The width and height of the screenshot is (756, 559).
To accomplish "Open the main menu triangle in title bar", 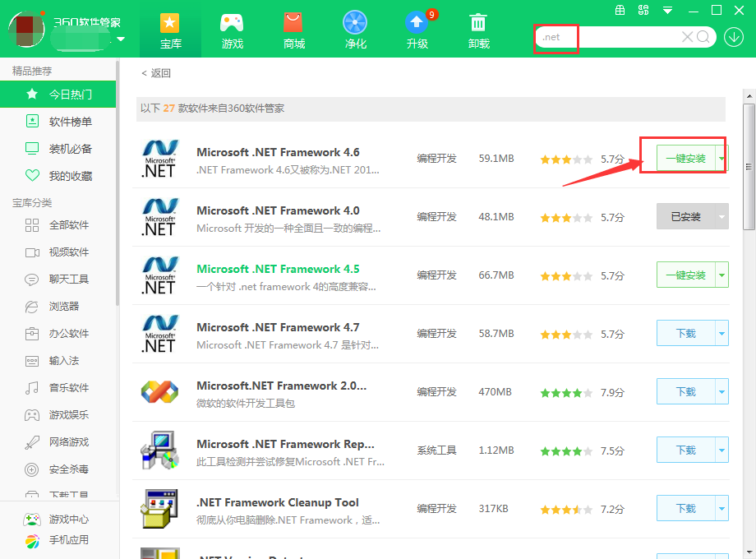I will click(x=667, y=11).
